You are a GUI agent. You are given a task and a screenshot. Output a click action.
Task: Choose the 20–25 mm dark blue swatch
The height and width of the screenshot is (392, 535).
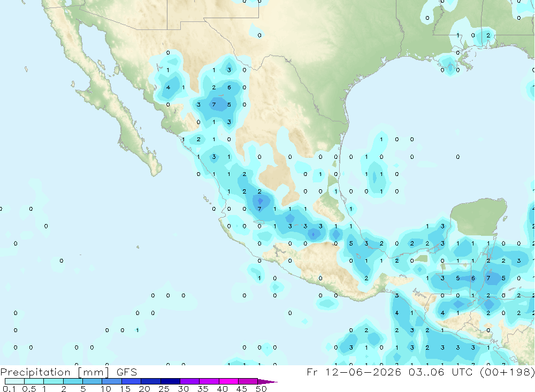pyautogui.click(x=150, y=381)
